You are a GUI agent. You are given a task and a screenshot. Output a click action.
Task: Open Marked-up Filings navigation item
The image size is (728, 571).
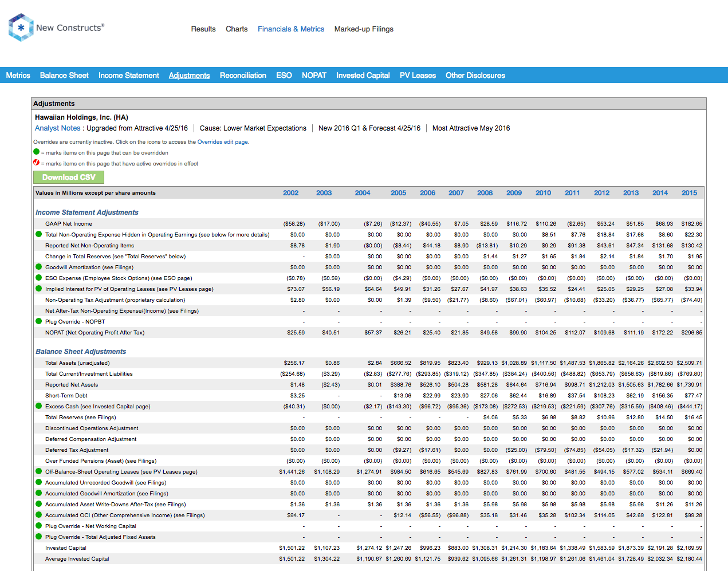(364, 29)
